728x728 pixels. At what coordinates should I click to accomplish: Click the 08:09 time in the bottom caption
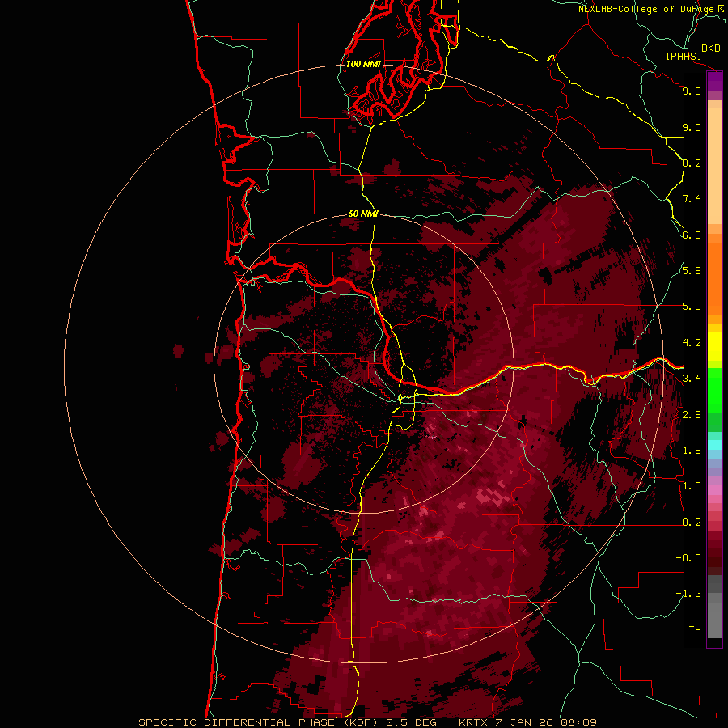(x=579, y=722)
